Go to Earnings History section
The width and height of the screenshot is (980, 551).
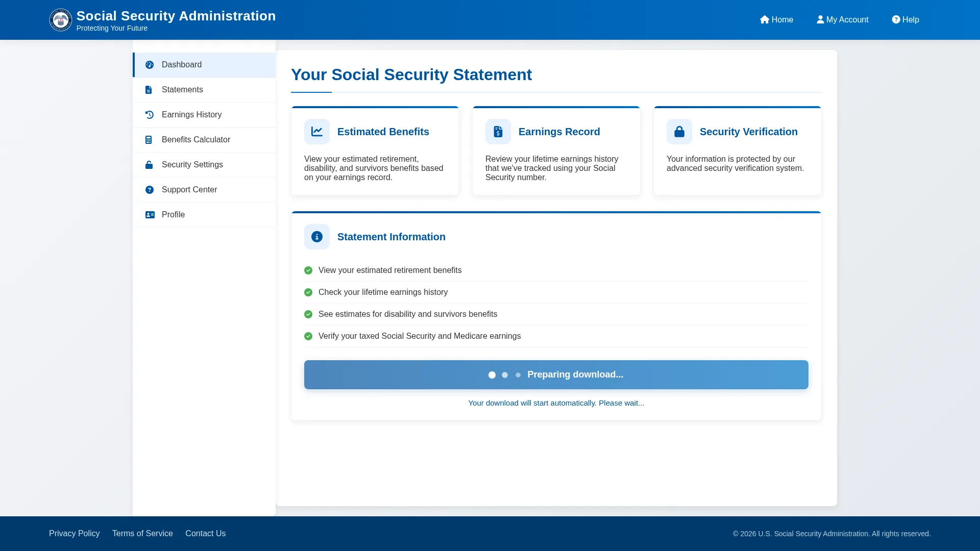pos(204,115)
